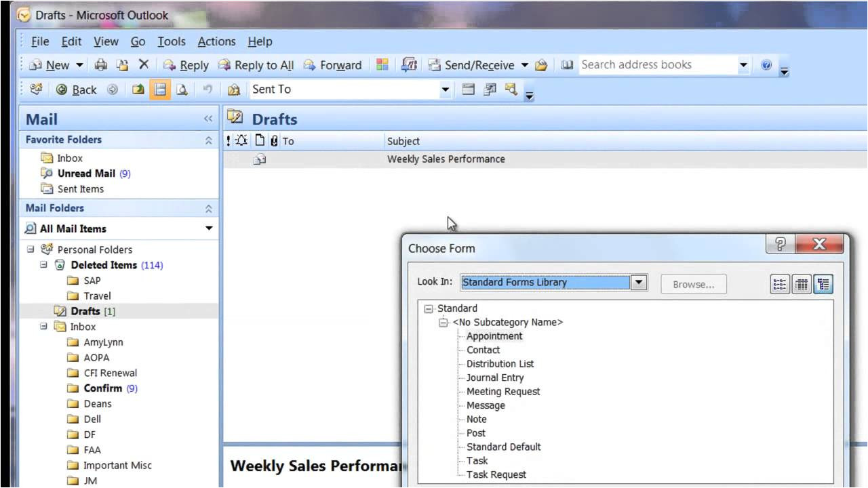Image resolution: width=868 pixels, height=488 pixels.
Task: Click the Undo icon
Action: (x=208, y=89)
